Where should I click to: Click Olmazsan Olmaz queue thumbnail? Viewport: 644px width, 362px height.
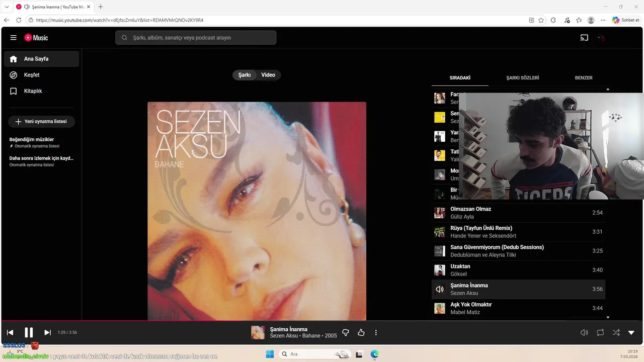pyautogui.click(x=440, y=213)
